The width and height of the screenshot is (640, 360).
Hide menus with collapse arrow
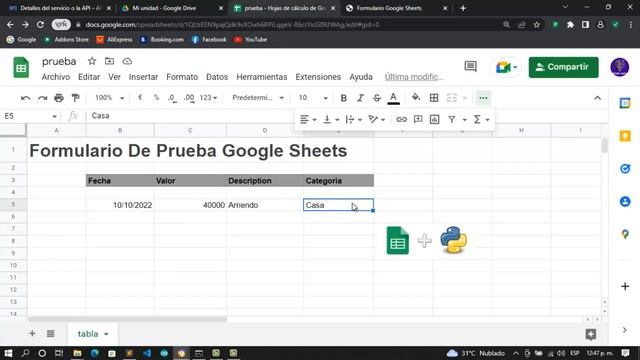pyautogui.click(x=598, y=98)
